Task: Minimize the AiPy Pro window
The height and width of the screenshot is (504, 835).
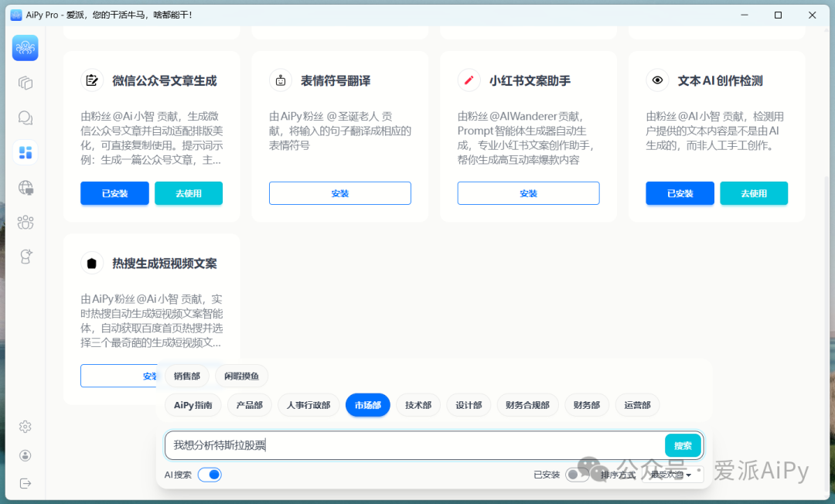Action: pyautogui.click(x=745, y=15)
